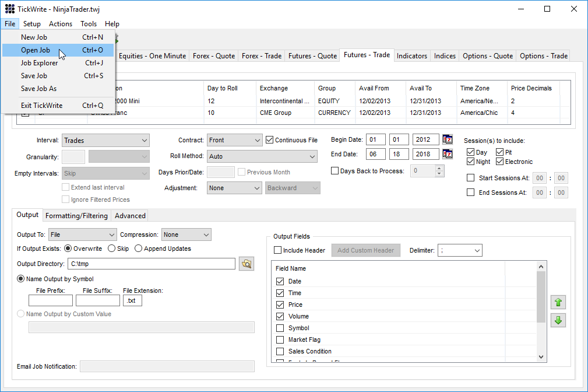Click the Add Custom Header button
Screen dimensions: 588x392
point(365,250)
